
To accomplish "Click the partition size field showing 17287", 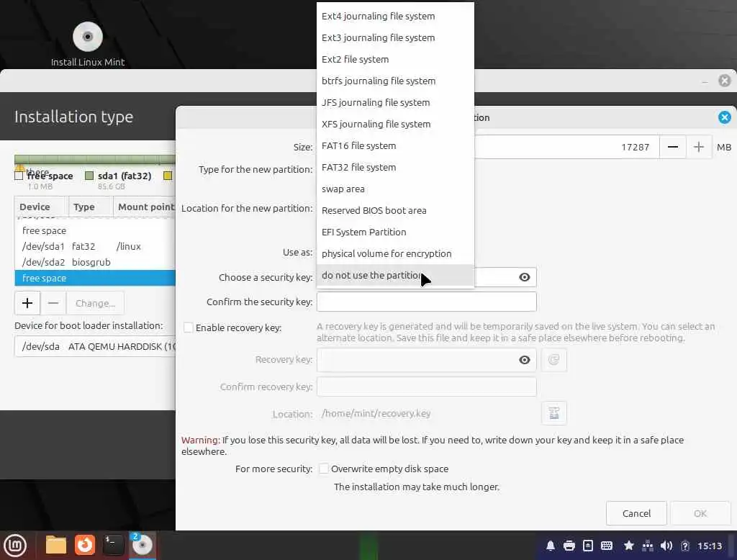I will click(x=566, y=147).
